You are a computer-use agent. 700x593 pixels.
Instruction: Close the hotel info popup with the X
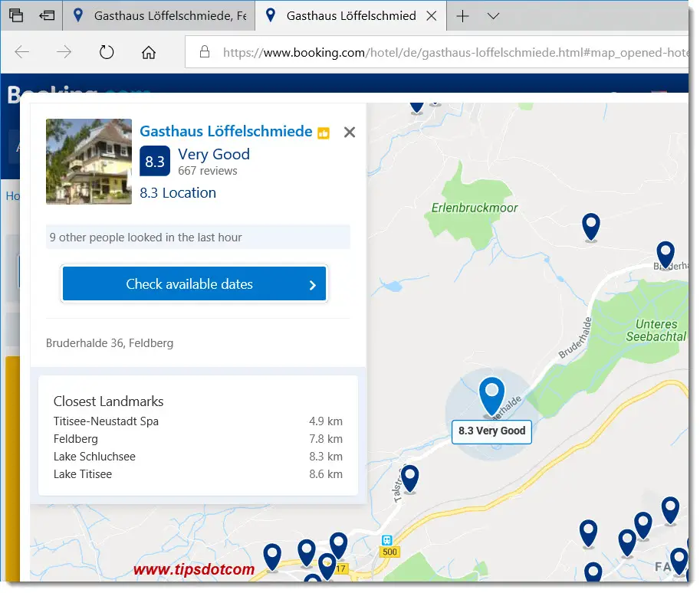350,132
